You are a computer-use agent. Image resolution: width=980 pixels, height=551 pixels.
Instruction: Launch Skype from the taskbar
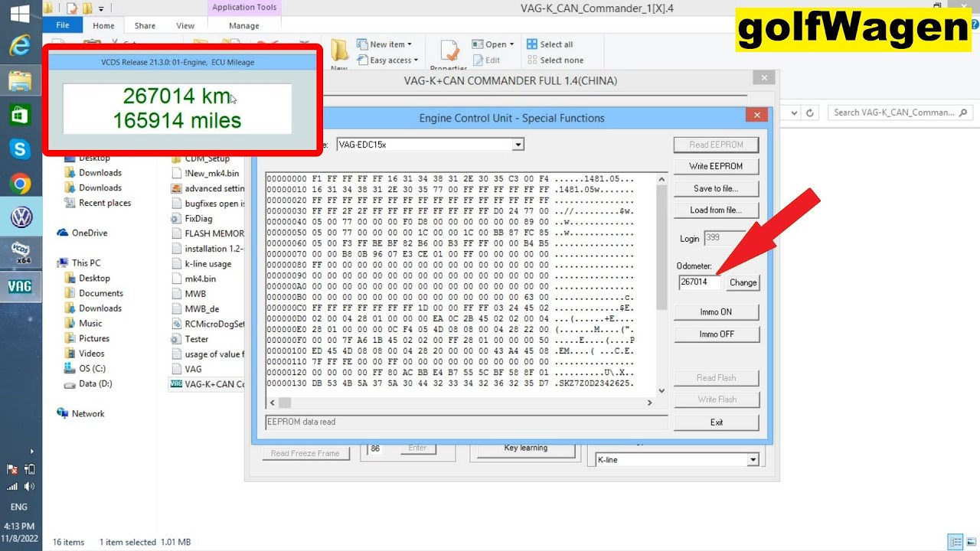[x=20, y=149]
